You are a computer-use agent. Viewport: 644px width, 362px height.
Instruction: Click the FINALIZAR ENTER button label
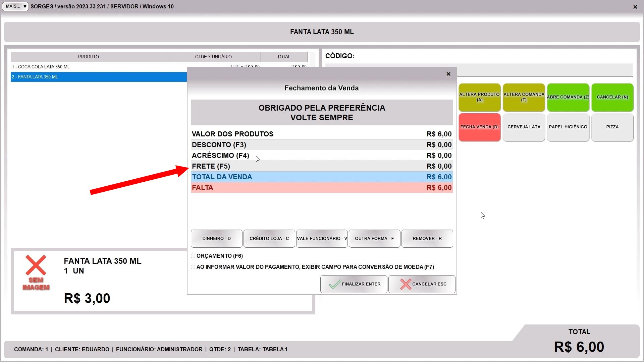point(361,284)
